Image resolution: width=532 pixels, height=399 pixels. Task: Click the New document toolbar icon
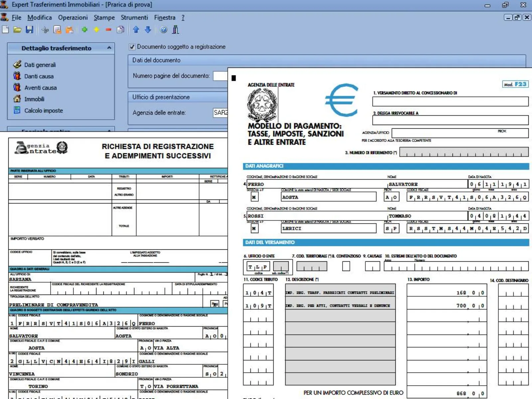5,30
